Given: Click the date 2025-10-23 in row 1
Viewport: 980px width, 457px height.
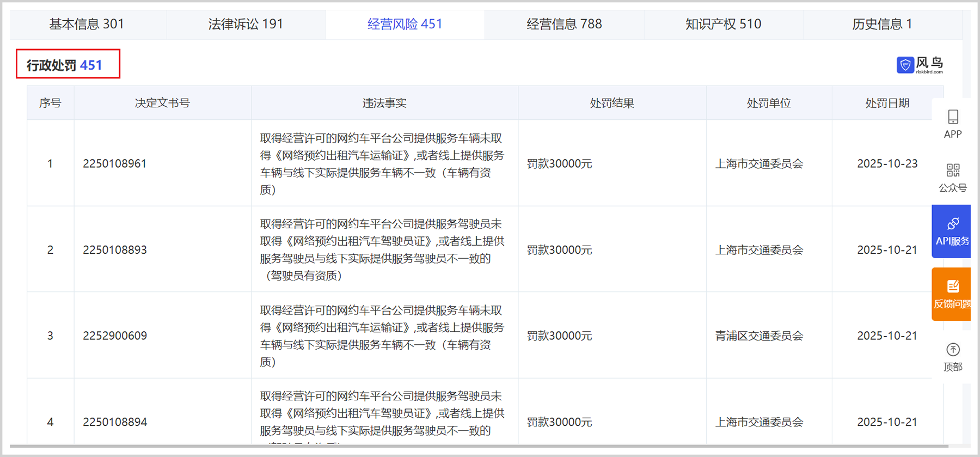Looking at the screenshot, I should point(887,164).
